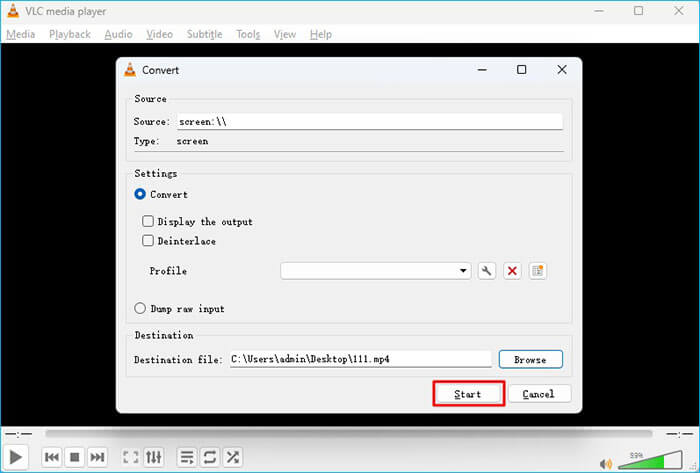This screenshot has height=473, width=700.
Task: Click the VLC cone icon in Convert dialog
Action: (x=130, y=70)
